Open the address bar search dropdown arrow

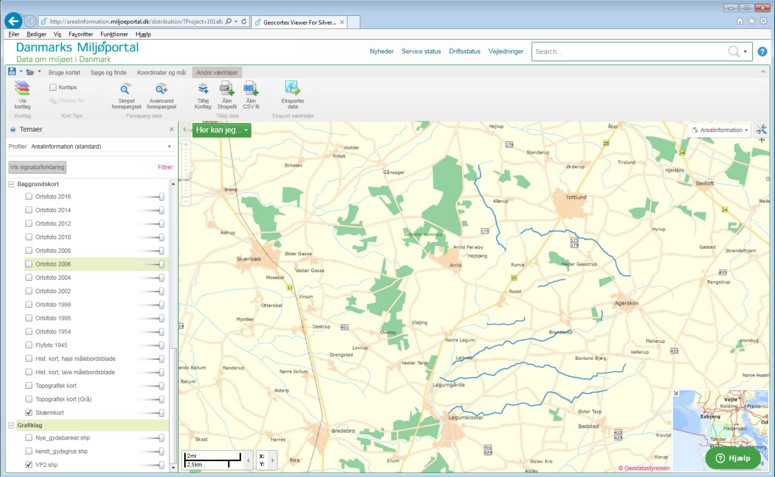pyautogui.click(x=236, y=22)
